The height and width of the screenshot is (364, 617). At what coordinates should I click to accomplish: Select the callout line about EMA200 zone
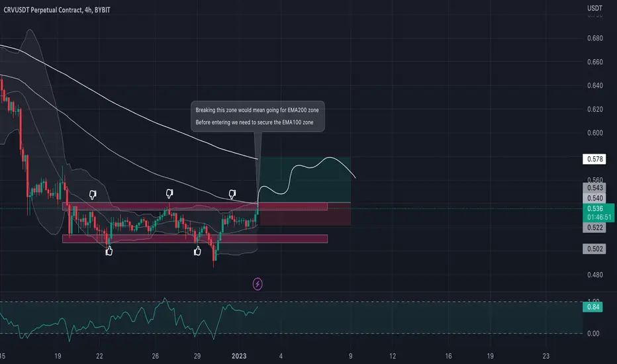click(257, 110)
